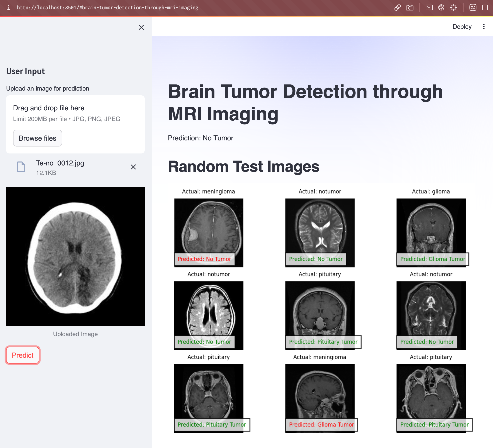The height and width of the screenshot is (448, 493).
Task: Click the uploaded brain CT image preview
Action: tap(75, 256)
